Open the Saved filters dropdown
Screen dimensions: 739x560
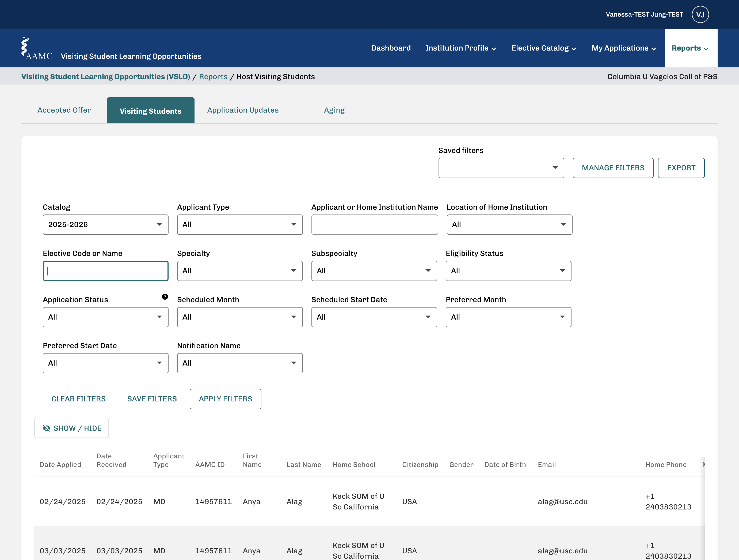(x=501, y=168)
